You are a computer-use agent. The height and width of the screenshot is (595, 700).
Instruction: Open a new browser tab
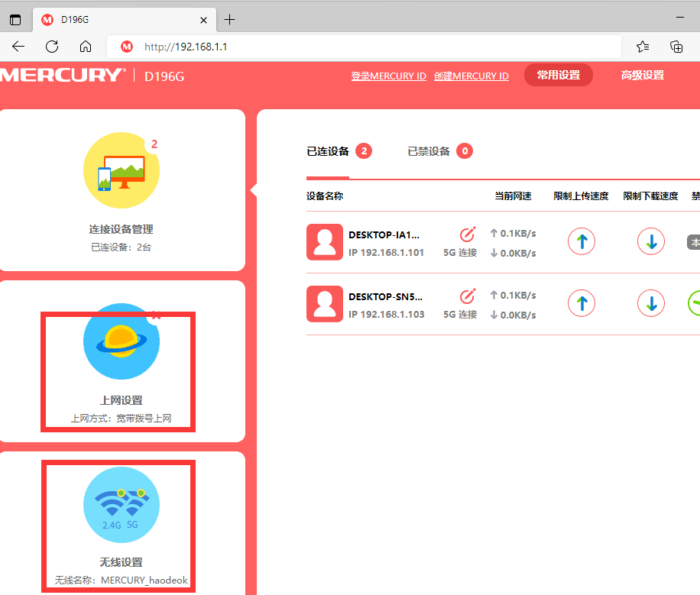(x=229, y=20)
